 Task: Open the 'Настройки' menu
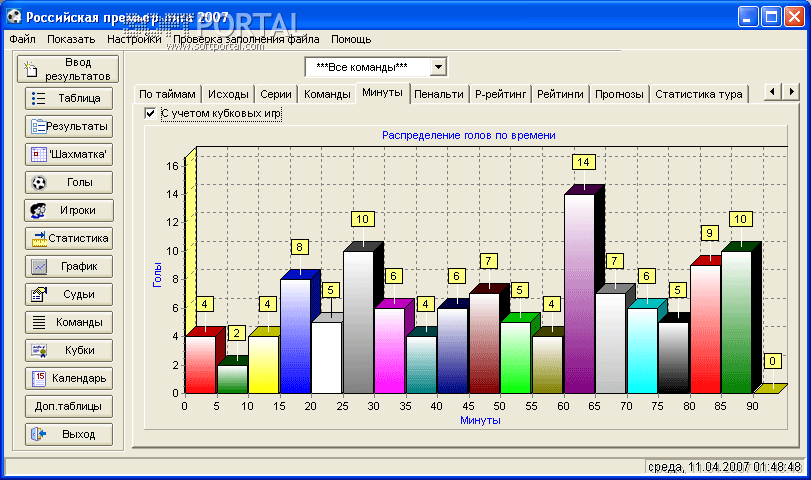pyautogui.click(x=134, y=39)
